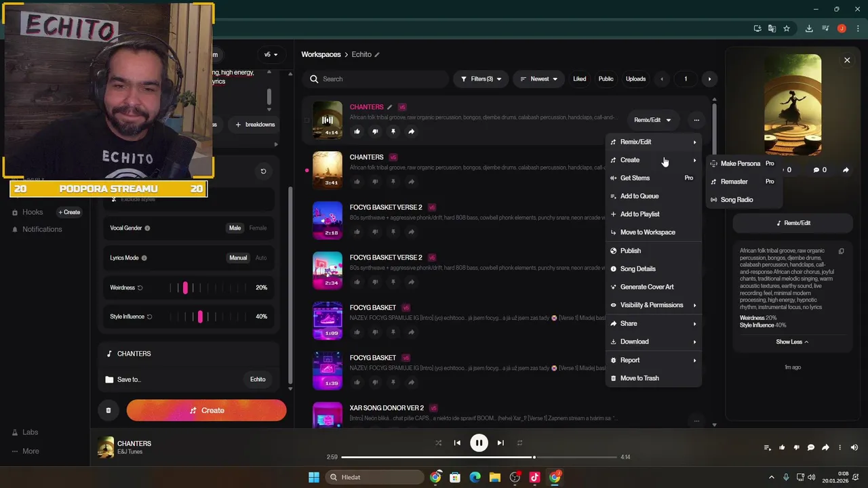
Task: Select Move to Workspace menu item
Action: (x=653, y=232)
